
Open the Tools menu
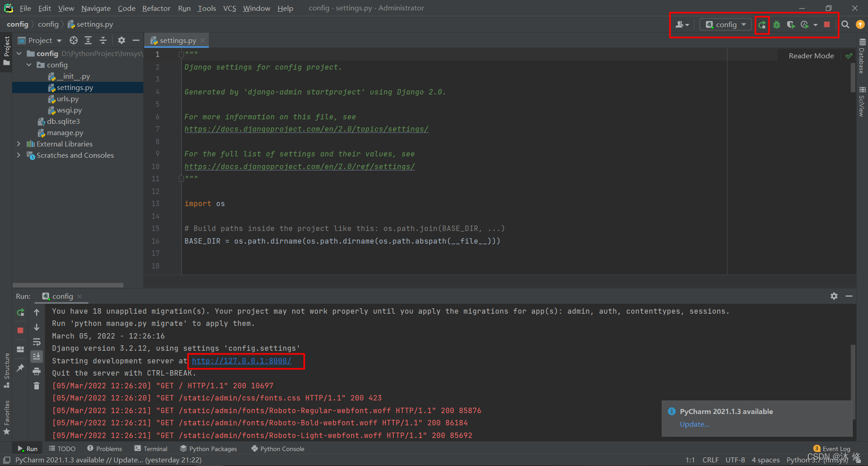pos(207,8)
